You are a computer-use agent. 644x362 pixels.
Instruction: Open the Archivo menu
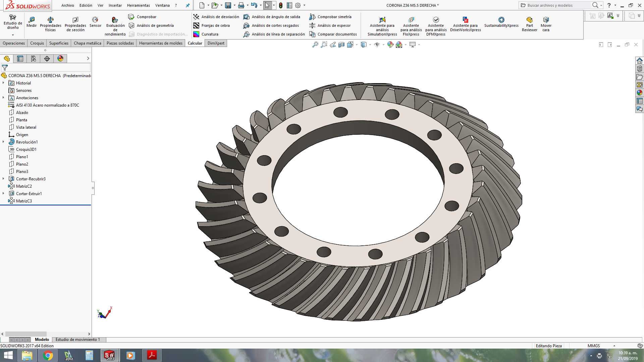(x=67, y=5)
